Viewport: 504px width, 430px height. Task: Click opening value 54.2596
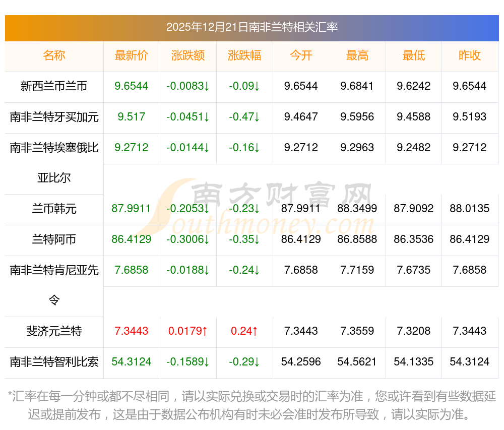click(x=301, y=362)
